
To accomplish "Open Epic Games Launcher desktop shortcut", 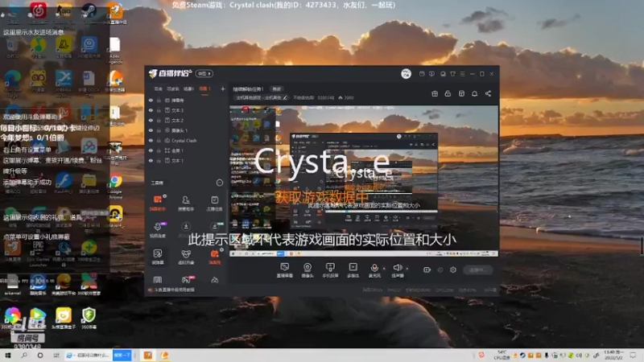I will click(x=38, y=253).
